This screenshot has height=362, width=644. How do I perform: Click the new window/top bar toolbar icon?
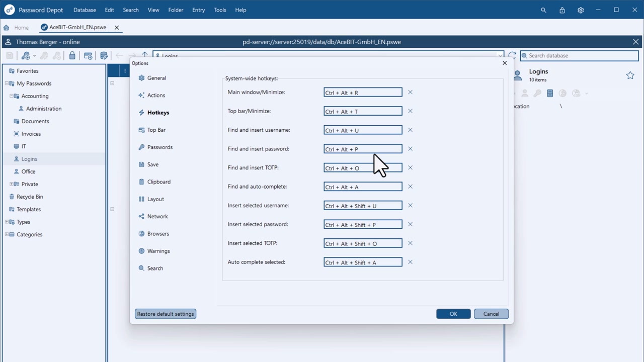click(88, 56)
